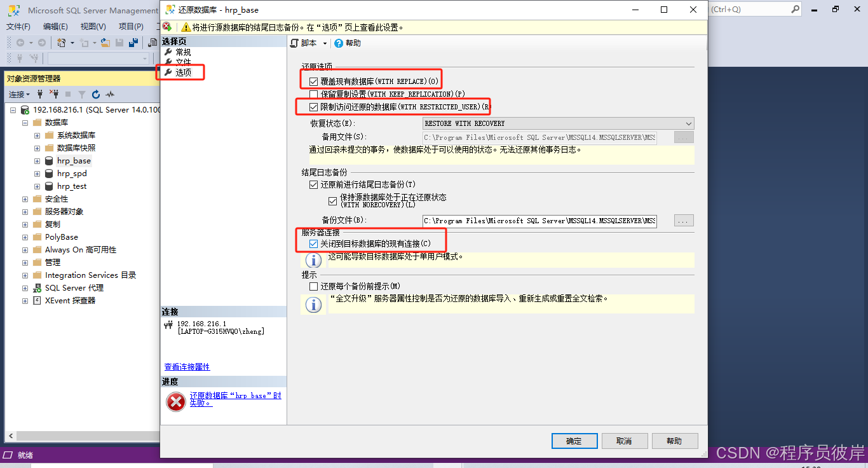Image resolution: width=868 pixels, height=468 pixels.
Task: Open the 脚本 dropdown arrow in the dialog
Action: pyautogui.click(x=325, y=43)
